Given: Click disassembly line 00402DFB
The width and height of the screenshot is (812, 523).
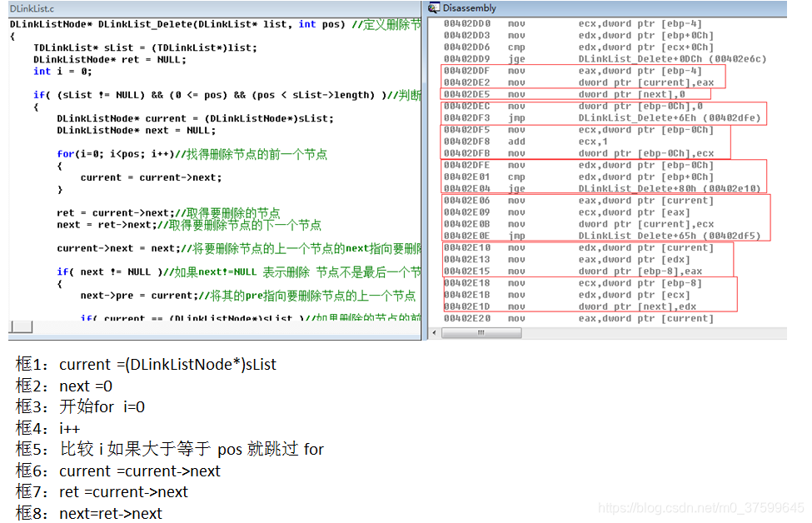Looking at the screenshot, I should 579,153.
